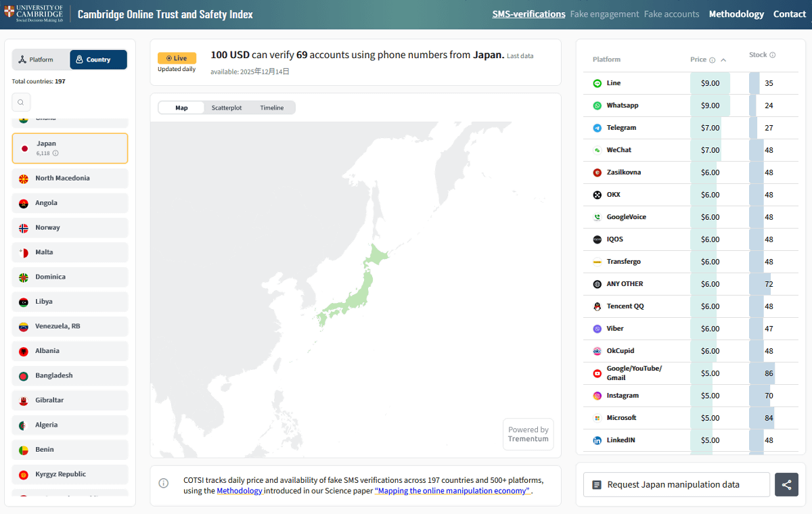Click the info icon beside Stock header
This screenshot has height=514, width=812.
point(772,55)
